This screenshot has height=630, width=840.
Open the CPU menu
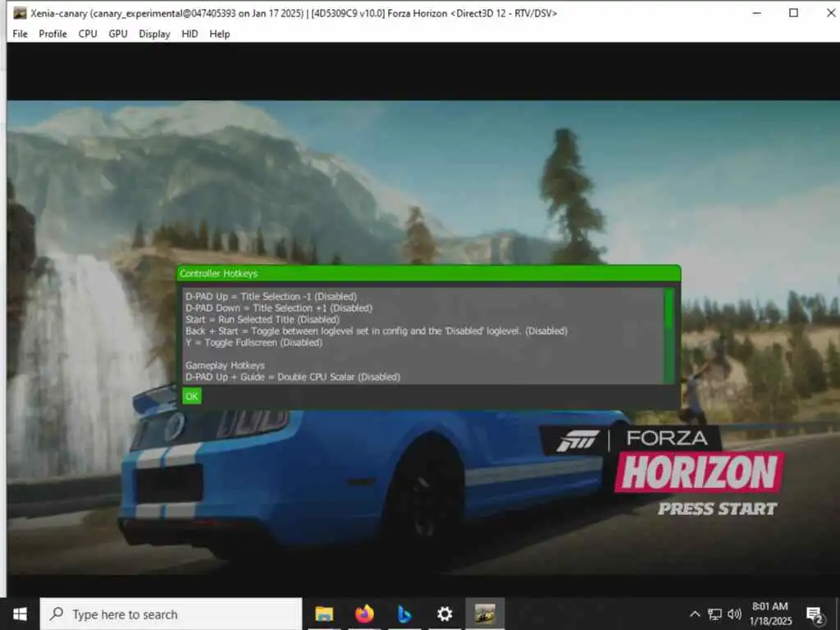pyautogui.click(x=88, y=34)
